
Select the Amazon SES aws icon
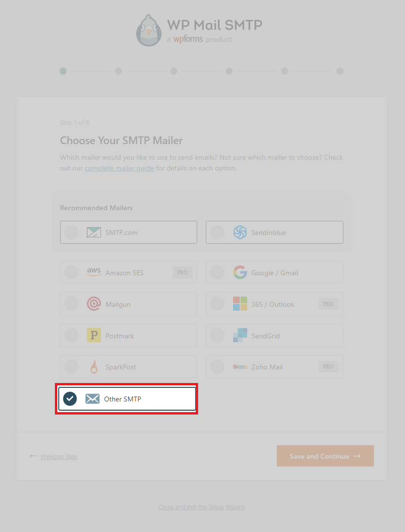pos(93,272)
